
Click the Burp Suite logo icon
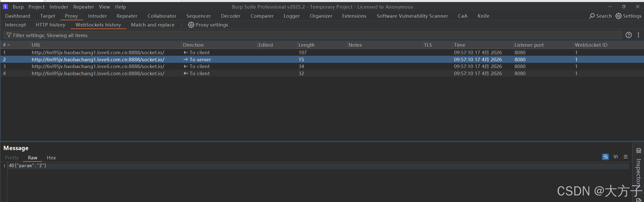(x=5, y=7)
